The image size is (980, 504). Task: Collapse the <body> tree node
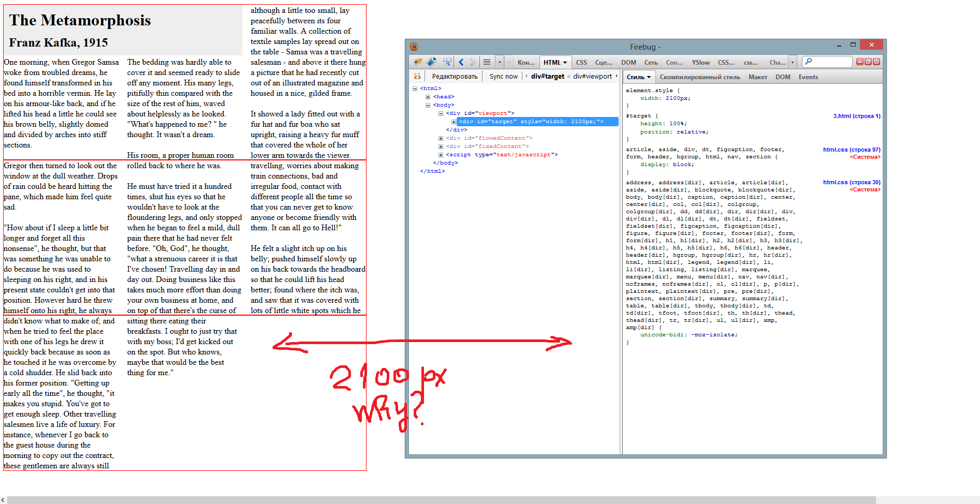428,105
